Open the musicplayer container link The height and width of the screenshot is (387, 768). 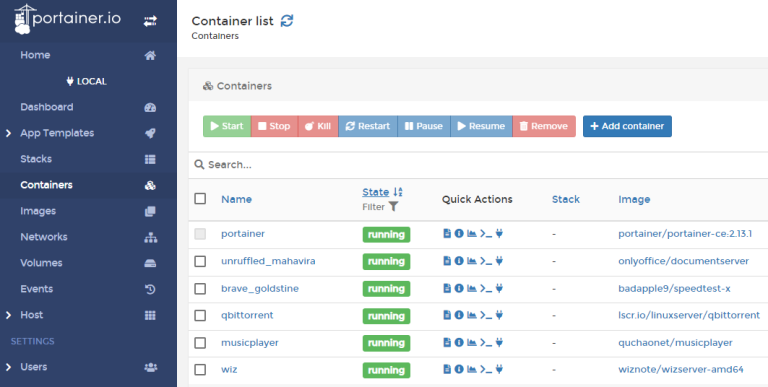(x=250, y=342)
